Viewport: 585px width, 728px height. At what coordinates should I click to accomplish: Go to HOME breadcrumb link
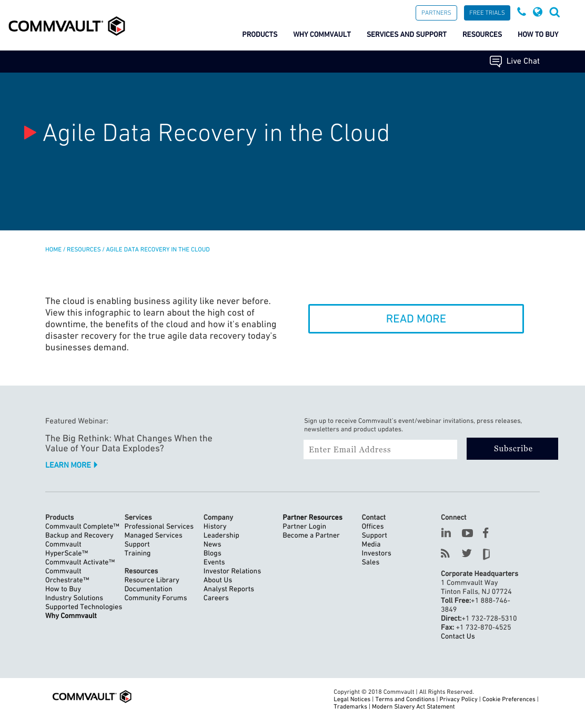(x=53, y=249)
